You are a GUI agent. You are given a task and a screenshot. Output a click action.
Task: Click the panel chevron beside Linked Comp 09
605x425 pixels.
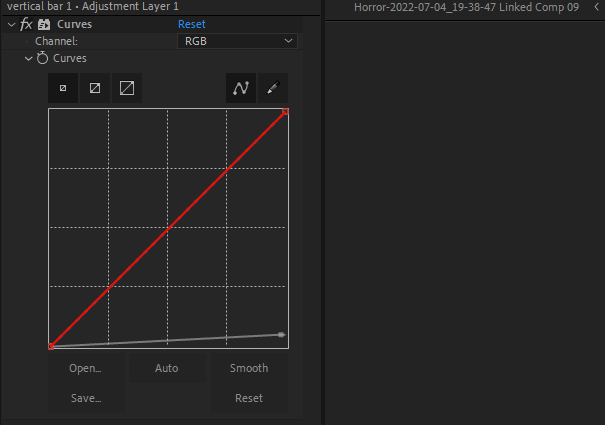[x=597, y=7]
